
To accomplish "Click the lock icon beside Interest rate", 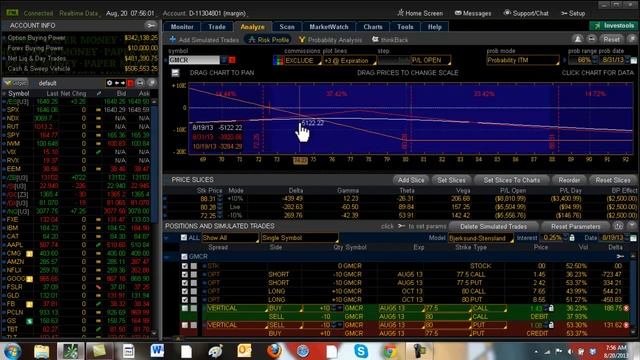I will point(572,238).
